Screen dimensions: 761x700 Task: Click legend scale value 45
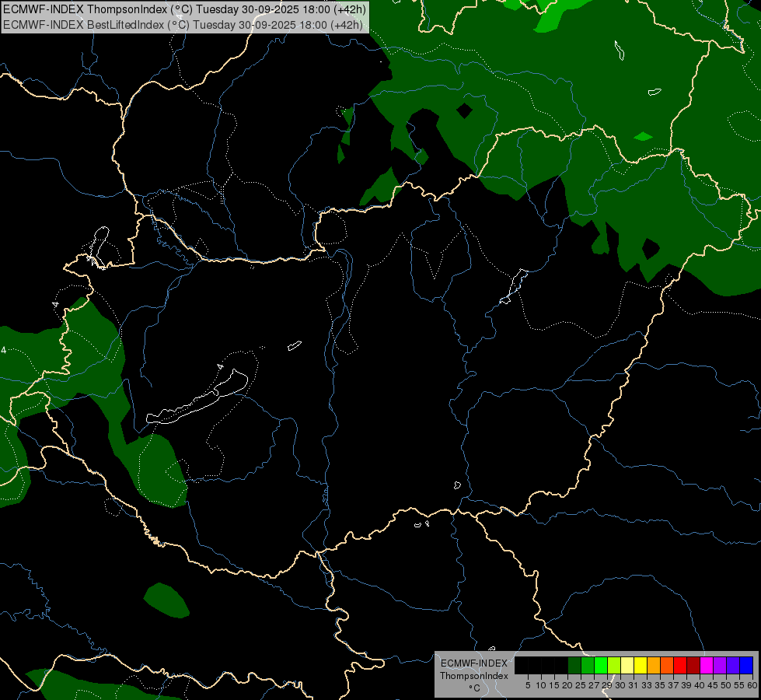pyautogui.click(x=713, y=685)
